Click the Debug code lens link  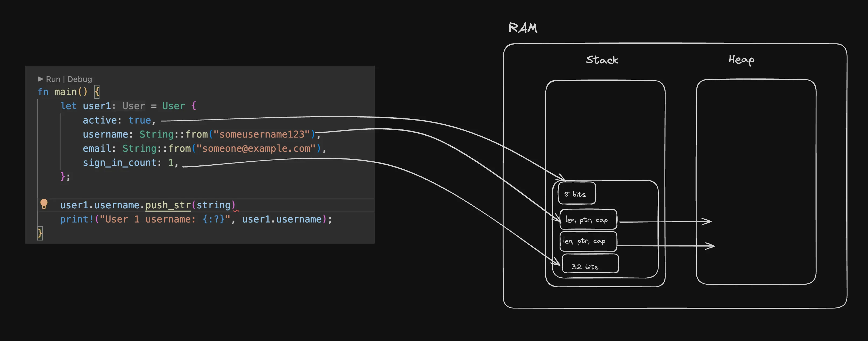pyautogui.click(x=80, y=79)
